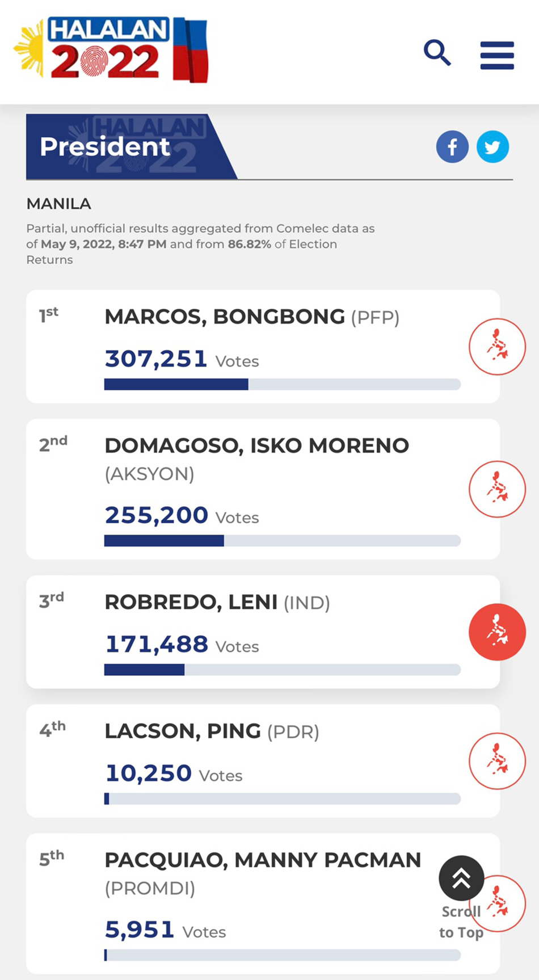Open map icon for Marcos, Bongbong
Image resolution: width=539 pixels, height=980 pixels.
pyautogui.click(x=497, y=347)
